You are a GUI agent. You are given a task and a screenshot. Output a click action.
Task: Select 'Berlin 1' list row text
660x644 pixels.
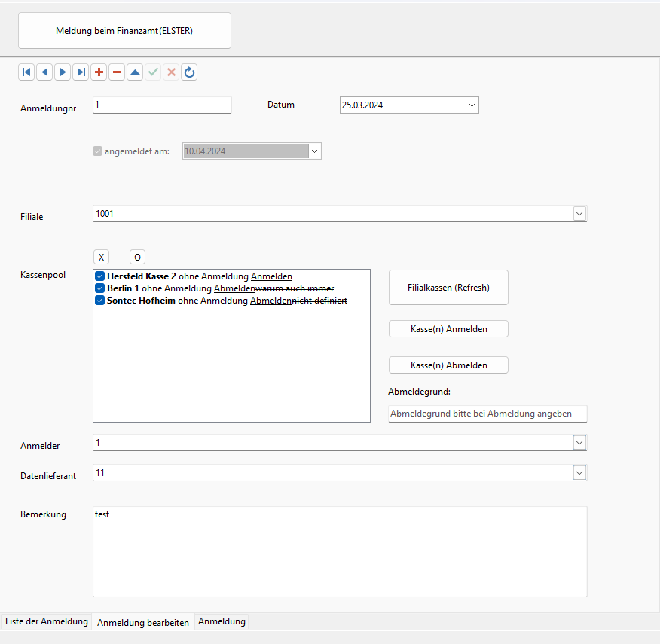[x=123, y=288]
